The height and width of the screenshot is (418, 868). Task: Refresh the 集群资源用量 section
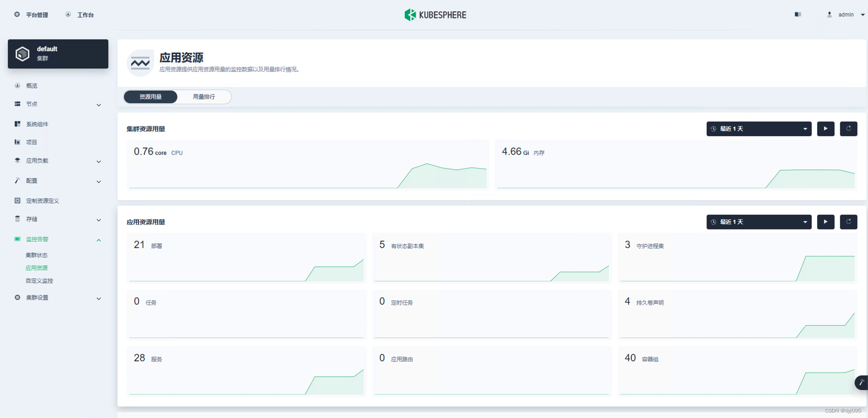(848, 129)
